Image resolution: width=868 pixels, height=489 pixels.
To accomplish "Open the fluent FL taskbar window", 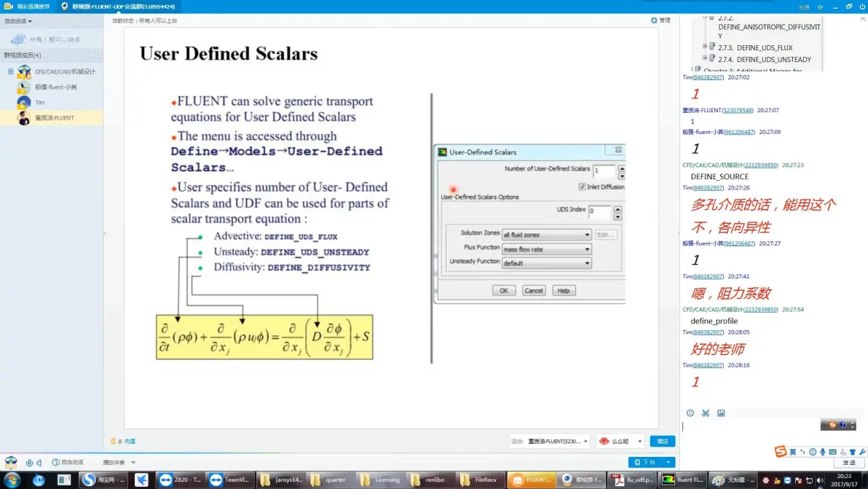I will coord(683,480).
